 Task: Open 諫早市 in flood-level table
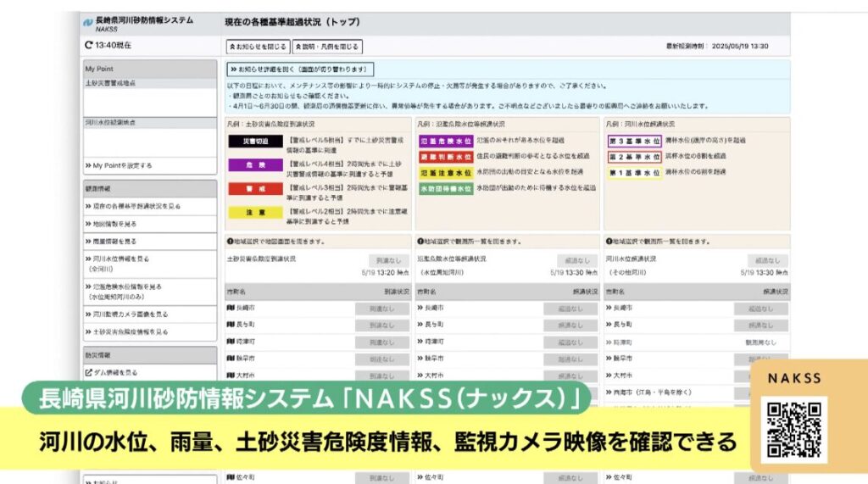[431, 359]
